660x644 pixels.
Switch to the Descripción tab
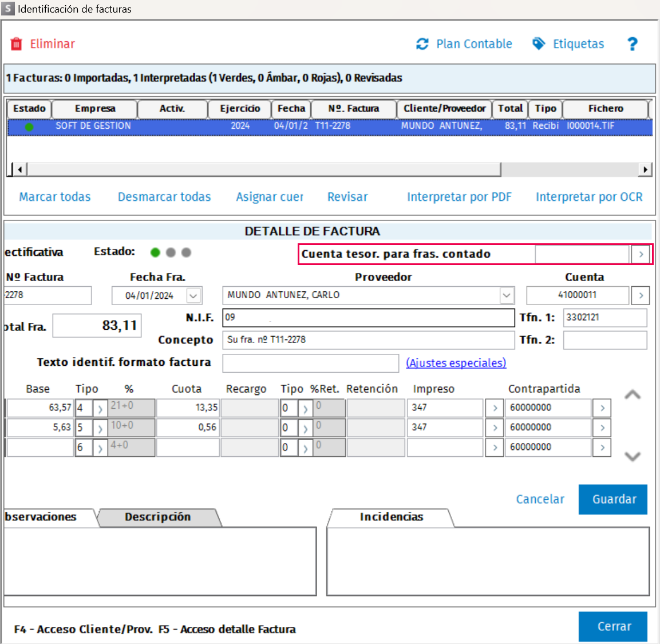pos(158,517)
